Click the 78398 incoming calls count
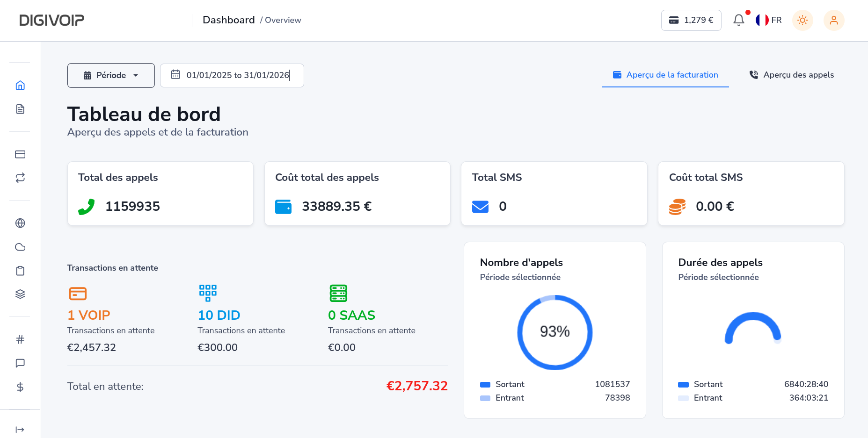The width and height of the screenshot is (868, 438). point(617,398)
